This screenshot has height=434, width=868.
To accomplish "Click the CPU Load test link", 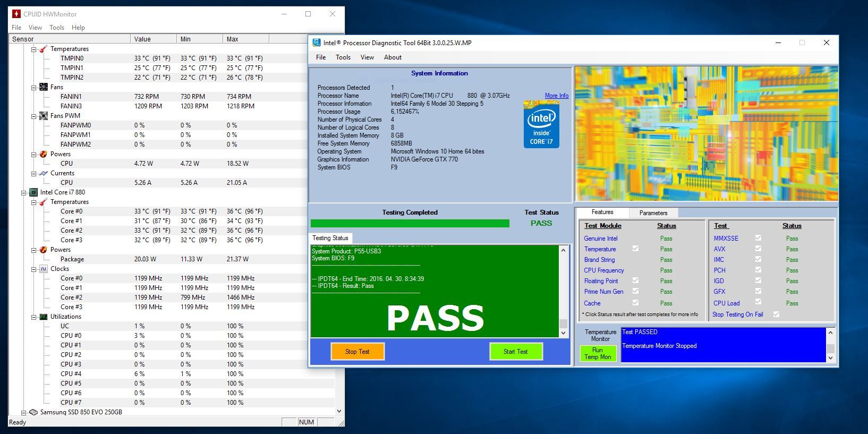I will (726, 303).
